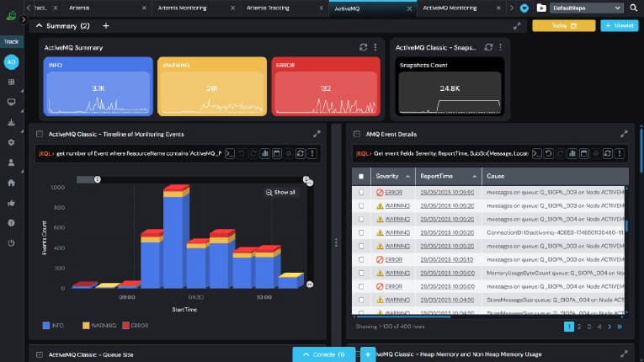This screenshot has height=362, width=644.
Task: Open chart type icon in AMQ Event Details toolbar
Action: pyautogui.click(x=572, y=153)
